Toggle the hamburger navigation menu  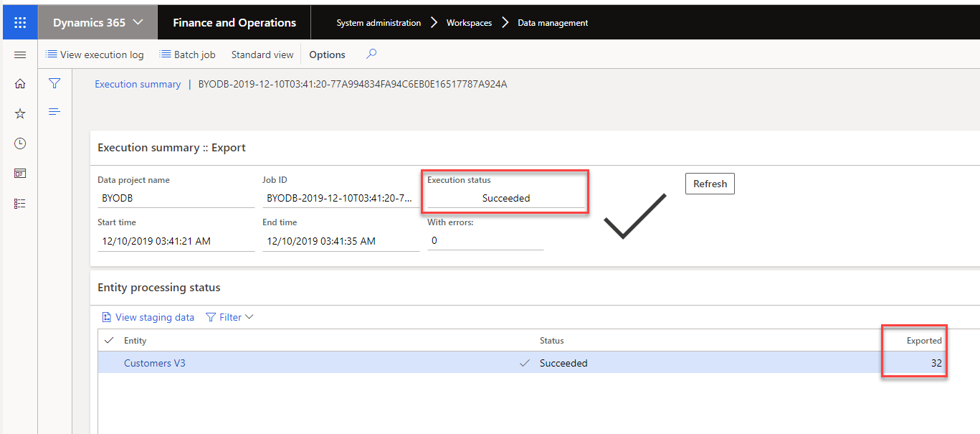pos(20,55)
